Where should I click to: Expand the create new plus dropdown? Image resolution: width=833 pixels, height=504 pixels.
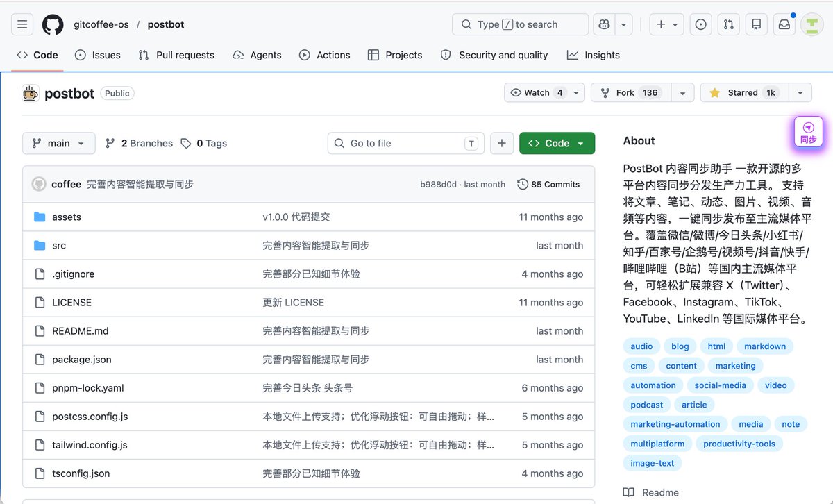click(667, 24)
